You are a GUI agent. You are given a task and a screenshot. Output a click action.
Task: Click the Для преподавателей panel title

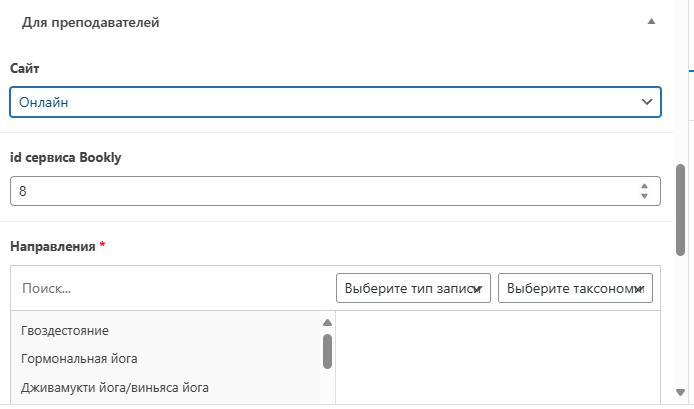(90, 22)
